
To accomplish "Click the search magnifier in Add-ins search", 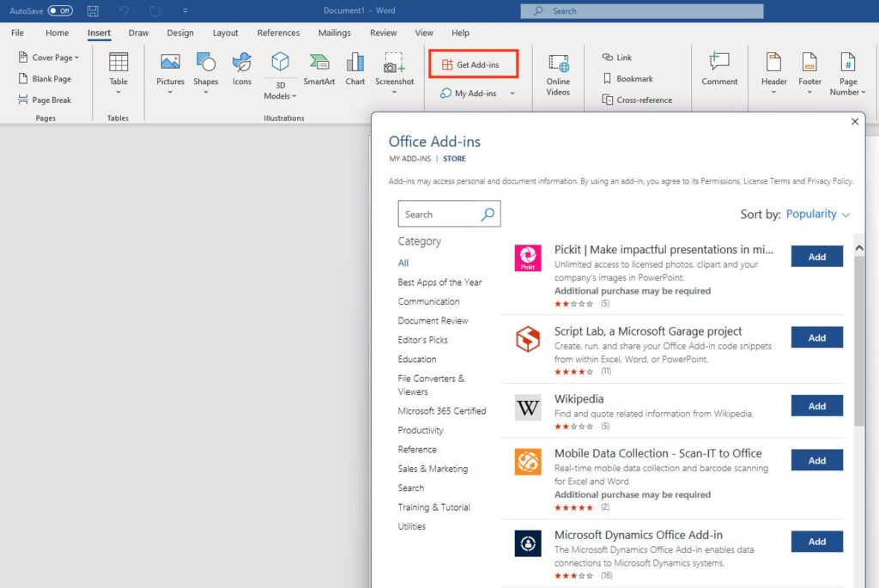I will pyautogui.click(x=488, y=215).
